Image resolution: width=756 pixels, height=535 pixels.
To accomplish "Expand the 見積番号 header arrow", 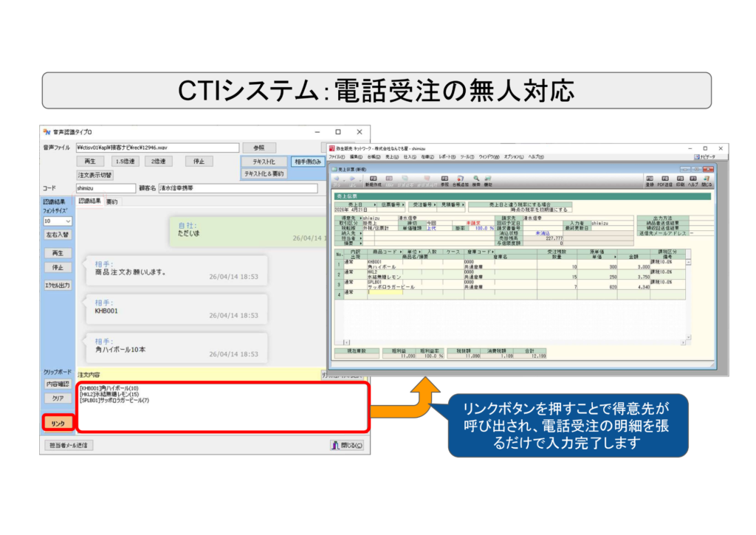I will click(x=463, y=205).
